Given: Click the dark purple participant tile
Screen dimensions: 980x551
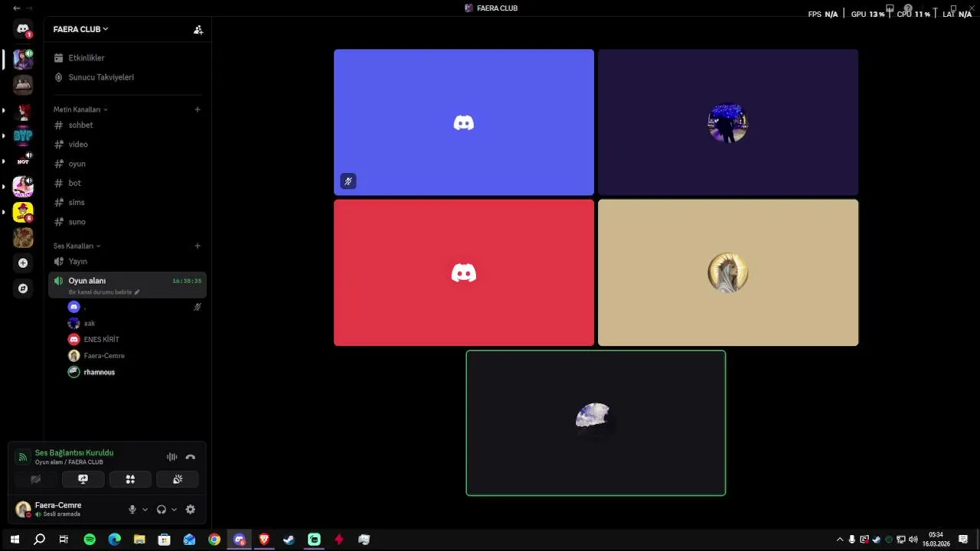Looking at the screenshot, I should pos(728,122).
